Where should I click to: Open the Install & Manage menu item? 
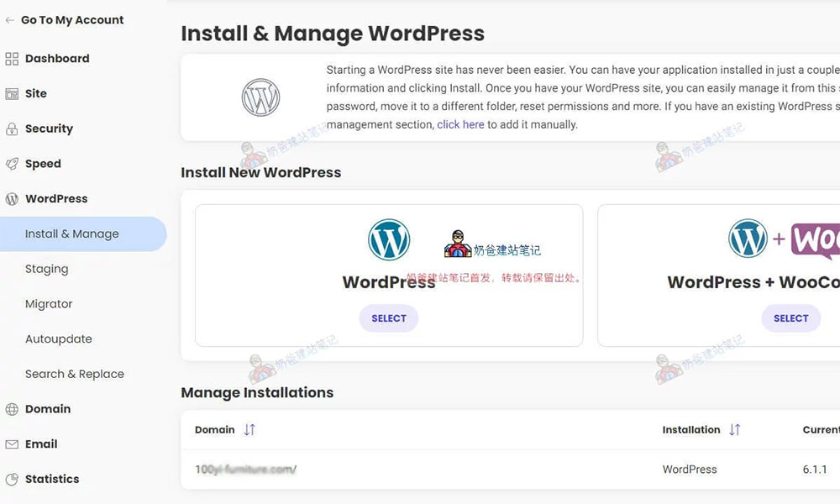(72, 234)
